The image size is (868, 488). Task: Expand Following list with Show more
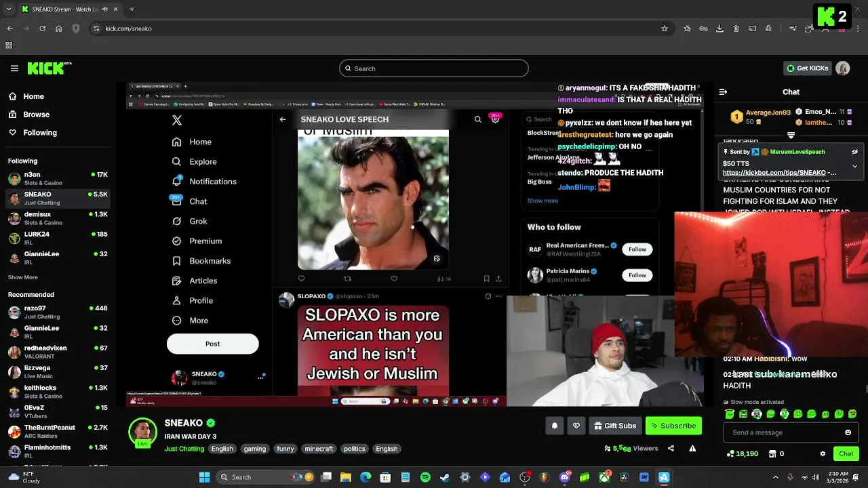[x=22, y=277]
